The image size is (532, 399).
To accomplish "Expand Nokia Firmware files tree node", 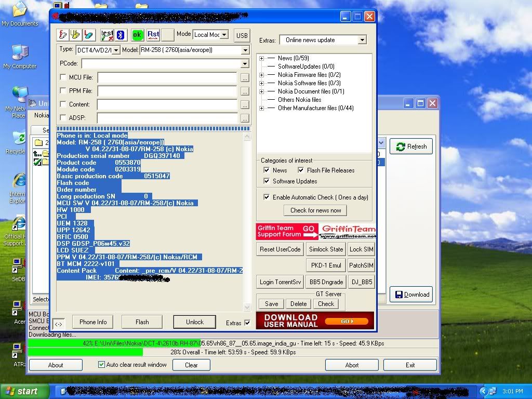I will coord(262,75).
